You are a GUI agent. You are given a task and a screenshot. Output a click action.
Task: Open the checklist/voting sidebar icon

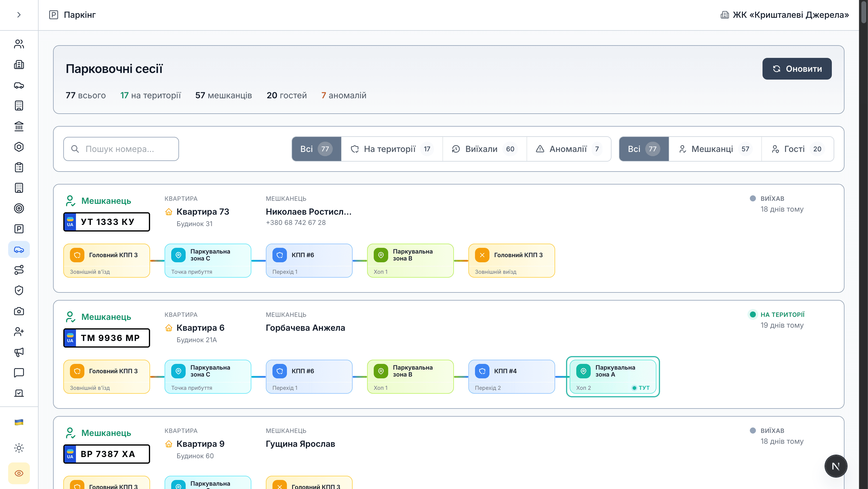click(x=19, y=393)
